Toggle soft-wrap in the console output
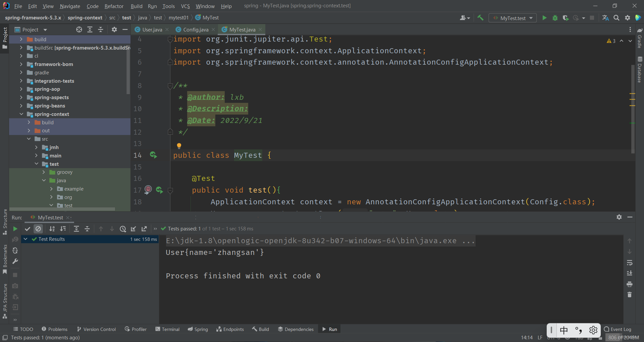Image resolution: width=644 pixels, height=342 pixels. (x=630, y=263)
